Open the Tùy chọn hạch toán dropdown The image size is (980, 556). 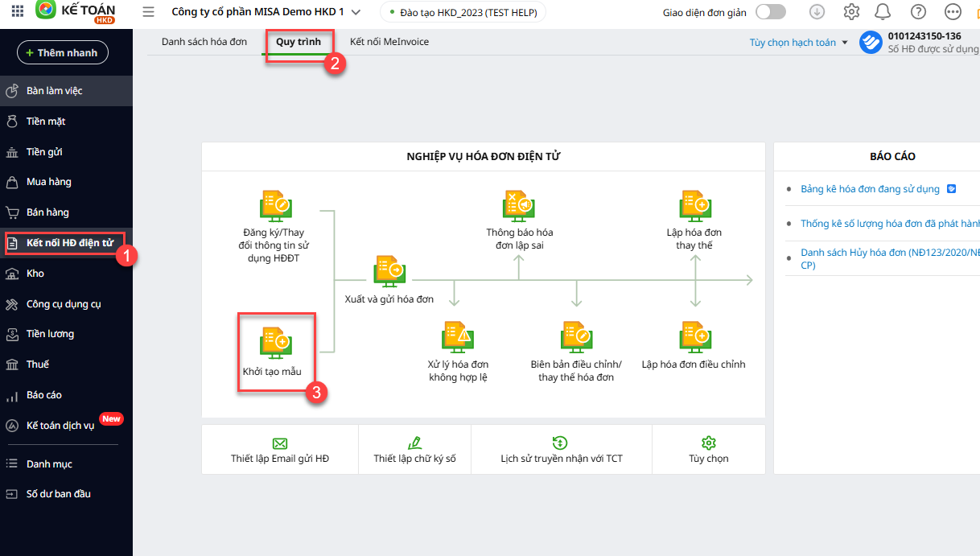(798, 43)
